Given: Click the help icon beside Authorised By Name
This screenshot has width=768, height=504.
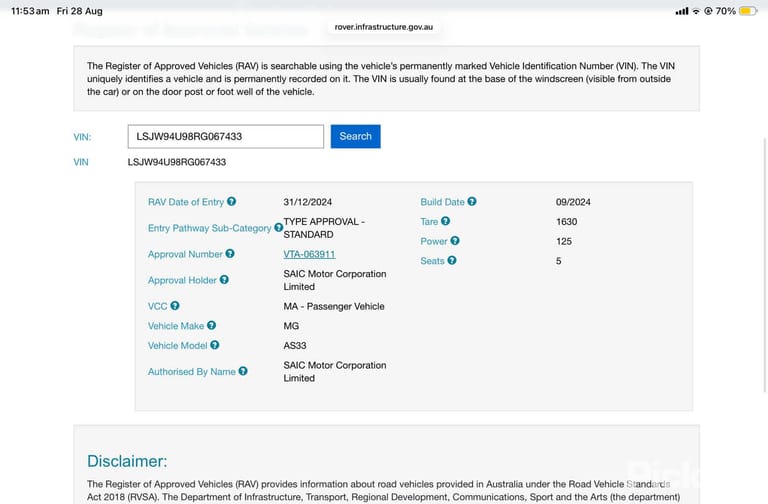Looking at the screenshot, I should (243, 371).
